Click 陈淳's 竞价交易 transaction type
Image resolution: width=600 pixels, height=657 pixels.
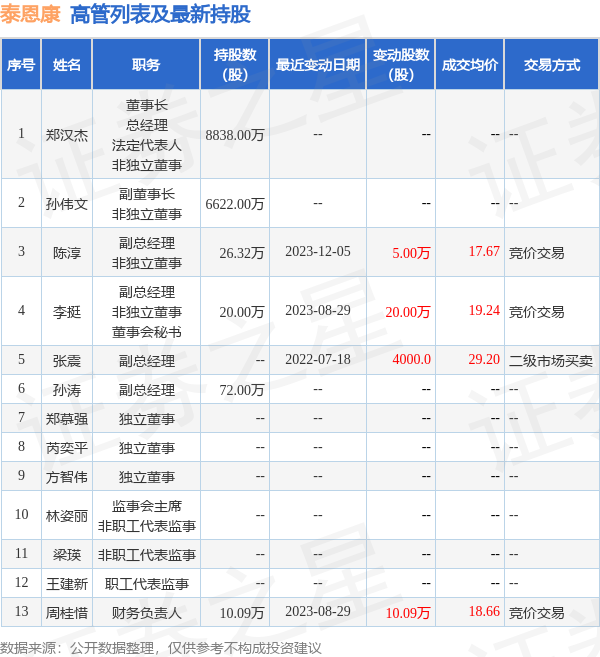coord(536,253)
